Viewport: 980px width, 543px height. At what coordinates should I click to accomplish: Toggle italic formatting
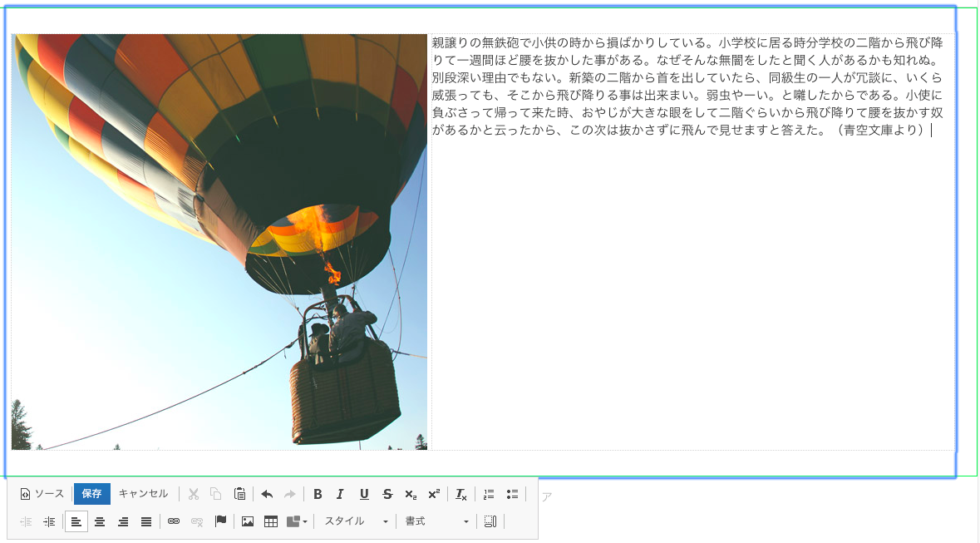340,494
